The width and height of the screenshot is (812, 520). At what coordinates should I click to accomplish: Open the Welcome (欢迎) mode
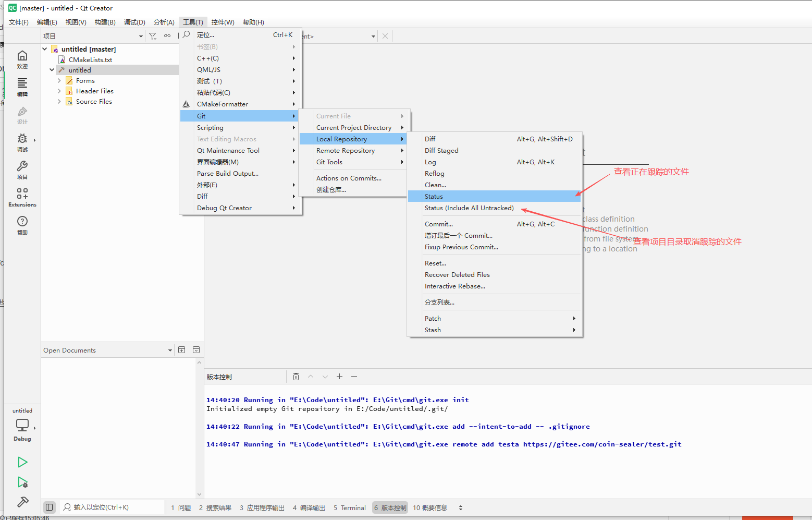[x=22, y=59]
